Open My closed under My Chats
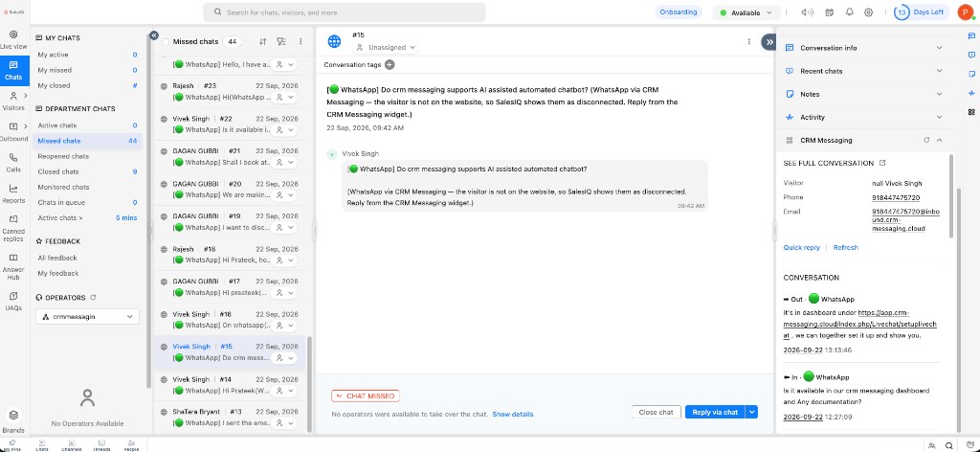 click(x=87, y=85)
